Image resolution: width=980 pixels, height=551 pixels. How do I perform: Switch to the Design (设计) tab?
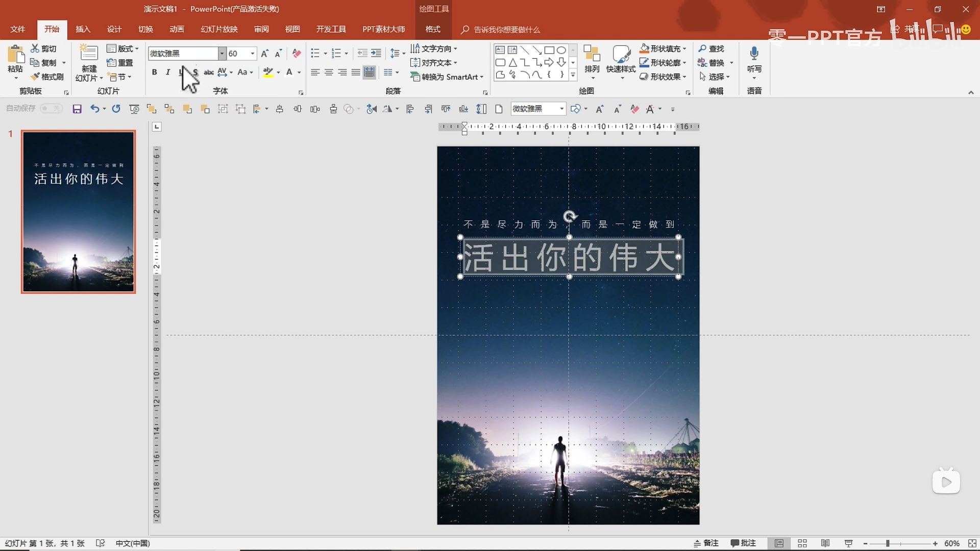[x=114, y=29]
